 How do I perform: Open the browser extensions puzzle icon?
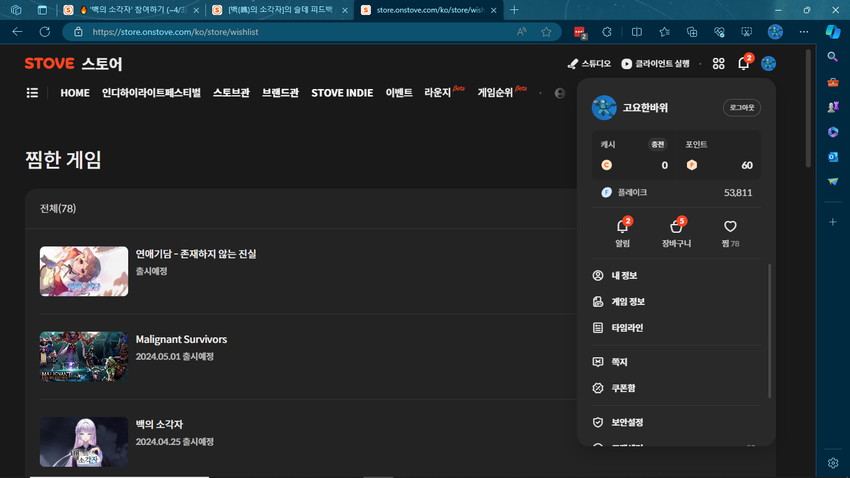click(607, 32)
